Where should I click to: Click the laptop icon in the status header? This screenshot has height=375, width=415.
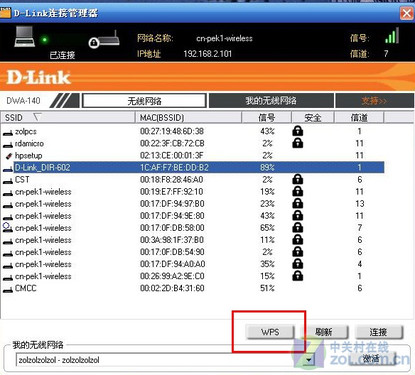tap(25, 36)
